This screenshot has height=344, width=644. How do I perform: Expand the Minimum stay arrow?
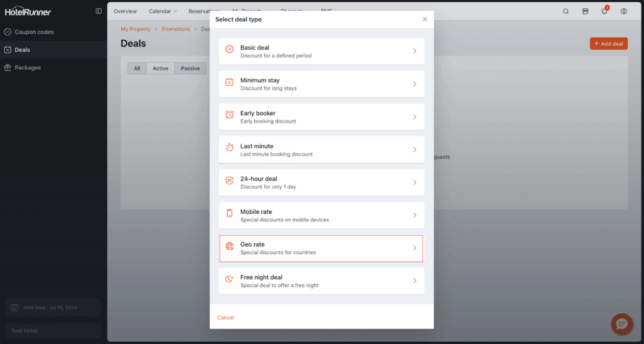(x=414, y=84)
